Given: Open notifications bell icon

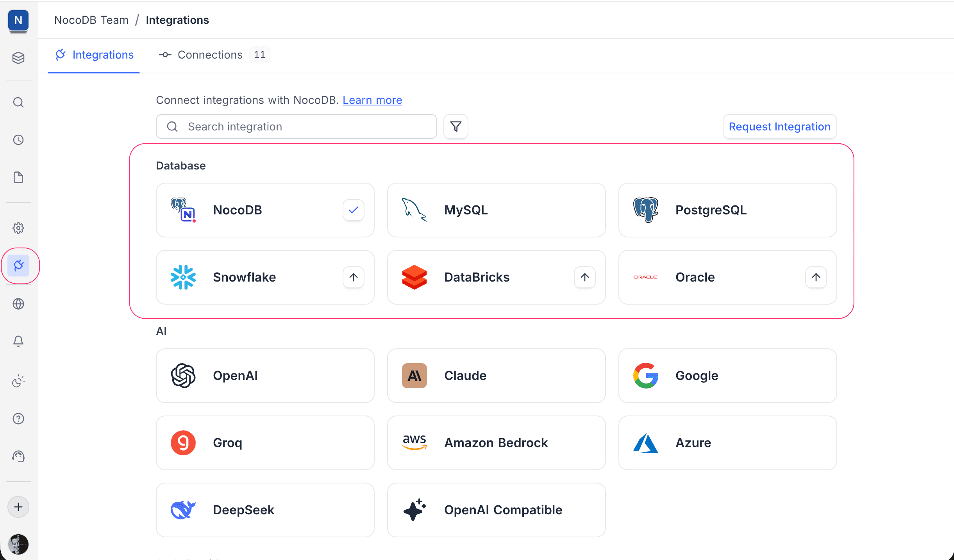Looking at the screenshot, I should 18,341.
